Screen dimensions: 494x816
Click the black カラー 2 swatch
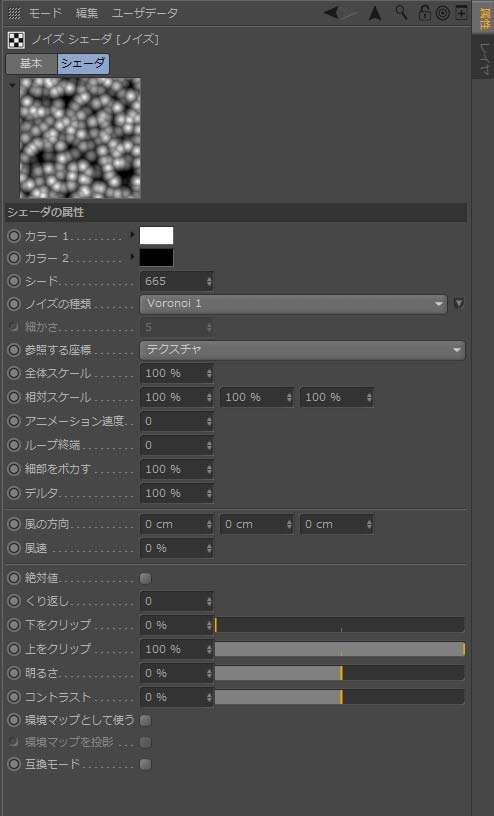pos(156,258)
